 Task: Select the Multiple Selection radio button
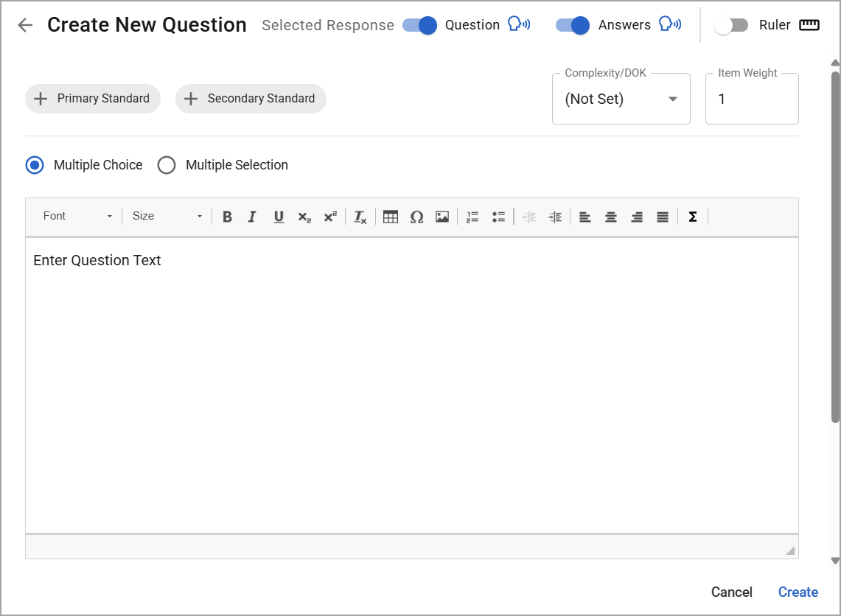click(x=167, y=165)
